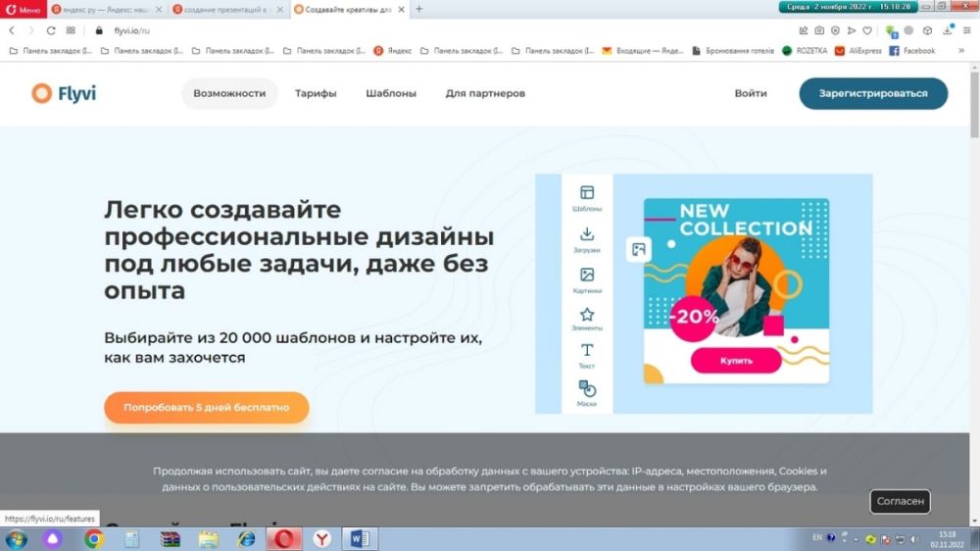Click the Купить button in the preview
The image size is (980, 551).
[736, 361]
